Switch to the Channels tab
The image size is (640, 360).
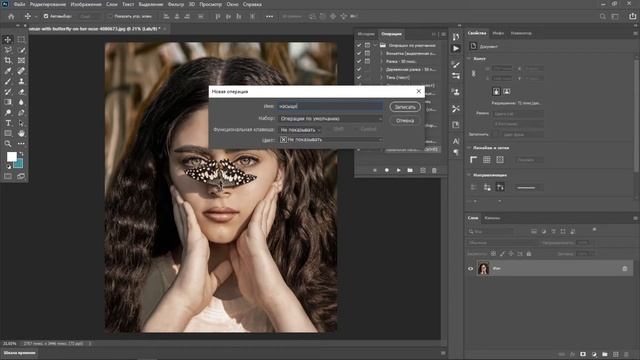(492, 218)
